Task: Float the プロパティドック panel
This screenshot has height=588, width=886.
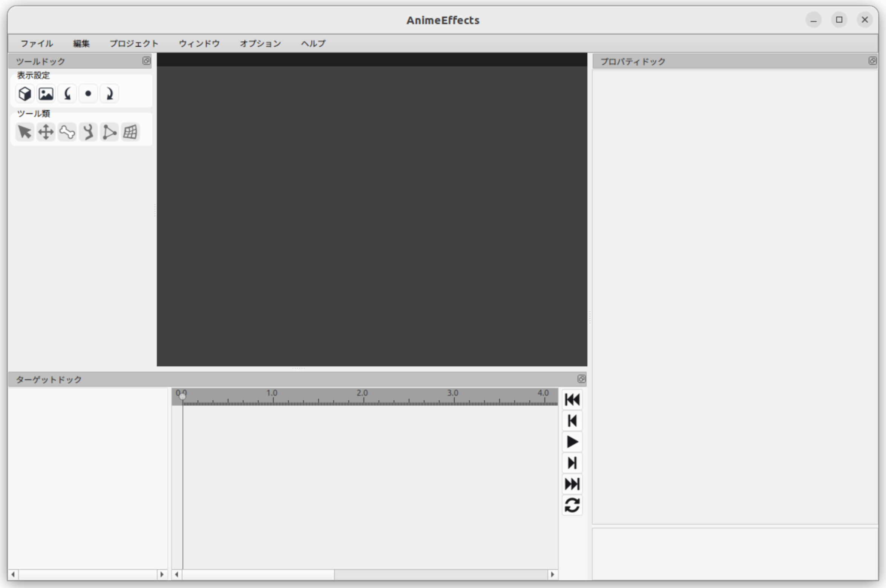Action: pos(872,61)
